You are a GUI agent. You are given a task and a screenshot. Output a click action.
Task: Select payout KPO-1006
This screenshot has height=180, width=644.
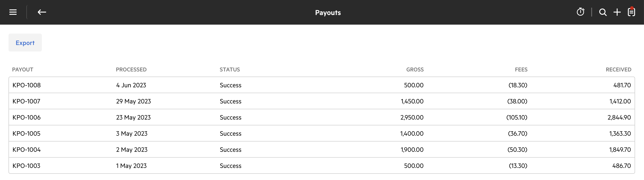(x=26, y=118)
